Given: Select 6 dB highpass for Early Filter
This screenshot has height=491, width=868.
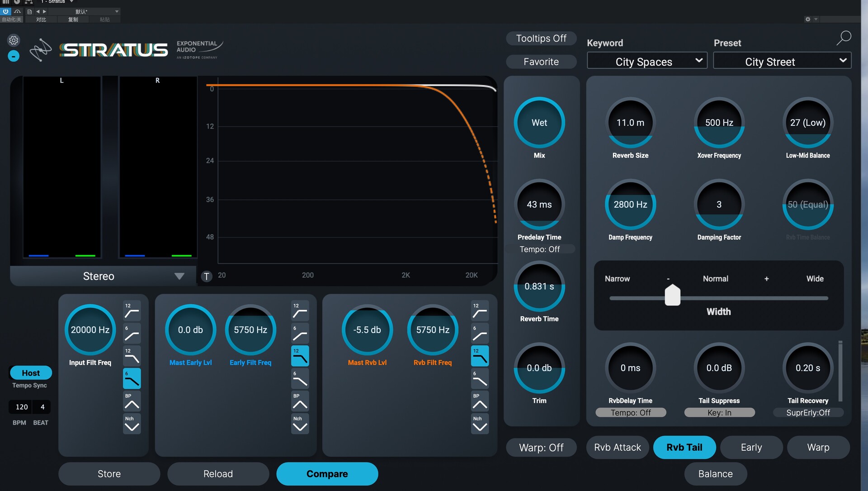Looking at the screenshot, I should click(x=300, y=334).
